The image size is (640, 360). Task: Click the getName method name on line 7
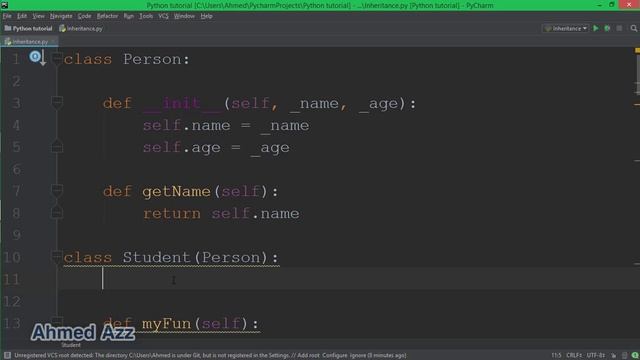pos(176,191)
